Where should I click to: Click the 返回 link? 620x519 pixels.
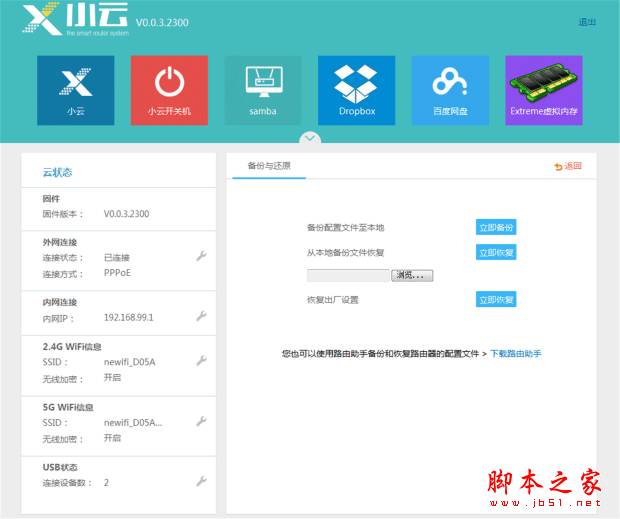tap(568, 166)
